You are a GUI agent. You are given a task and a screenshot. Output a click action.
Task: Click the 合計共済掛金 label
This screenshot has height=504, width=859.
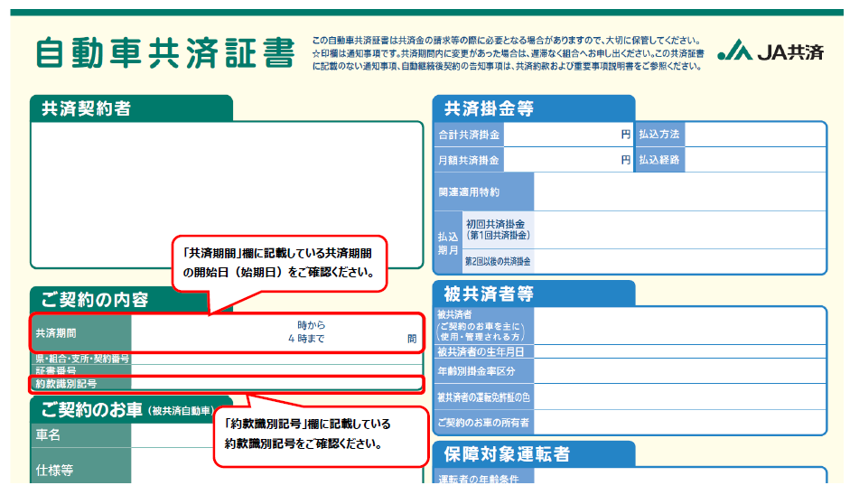pyautogui.click(x=469, y=135)
